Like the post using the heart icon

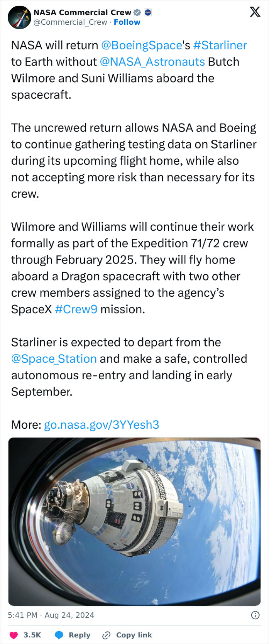(x=14, y=635)
